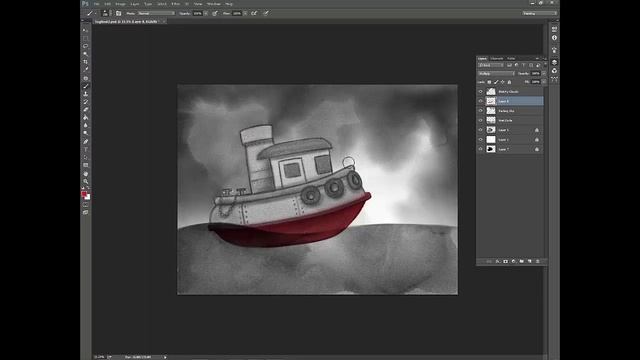Viewport: 640px width, 360px height.
Task: Open the layer Opacity slider arrow
Action: (544, 73)
